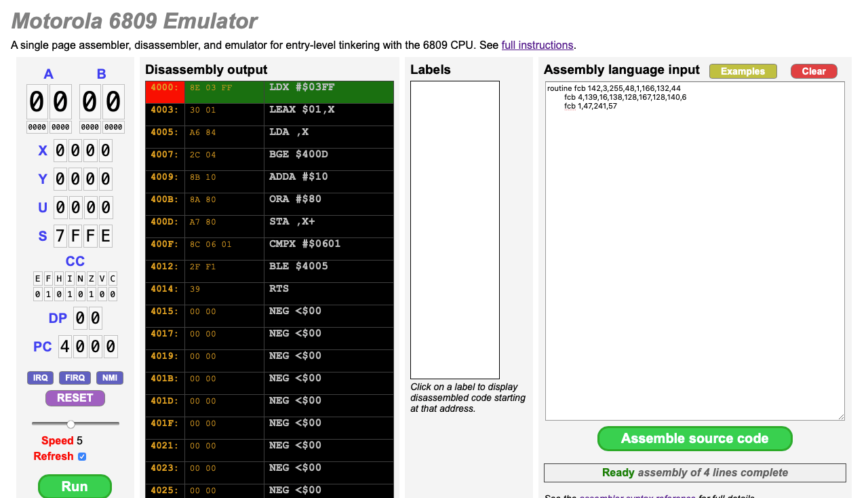Viewport: 868px width, 498px height.
Task: Click the opcode bytes 8C 06 01
Action: pyautogui.click(x=211, y=244)
